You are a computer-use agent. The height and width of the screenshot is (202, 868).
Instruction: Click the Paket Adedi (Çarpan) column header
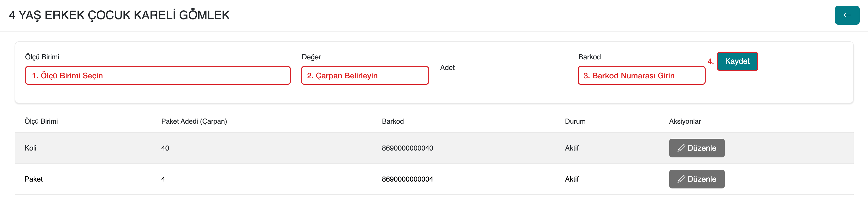tap(194, 121)
